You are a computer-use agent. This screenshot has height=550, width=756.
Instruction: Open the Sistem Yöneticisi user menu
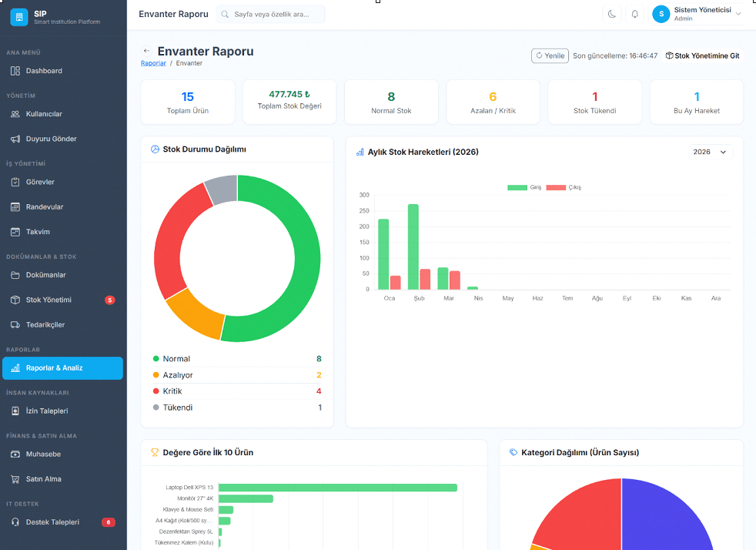(x=697, y=14)
